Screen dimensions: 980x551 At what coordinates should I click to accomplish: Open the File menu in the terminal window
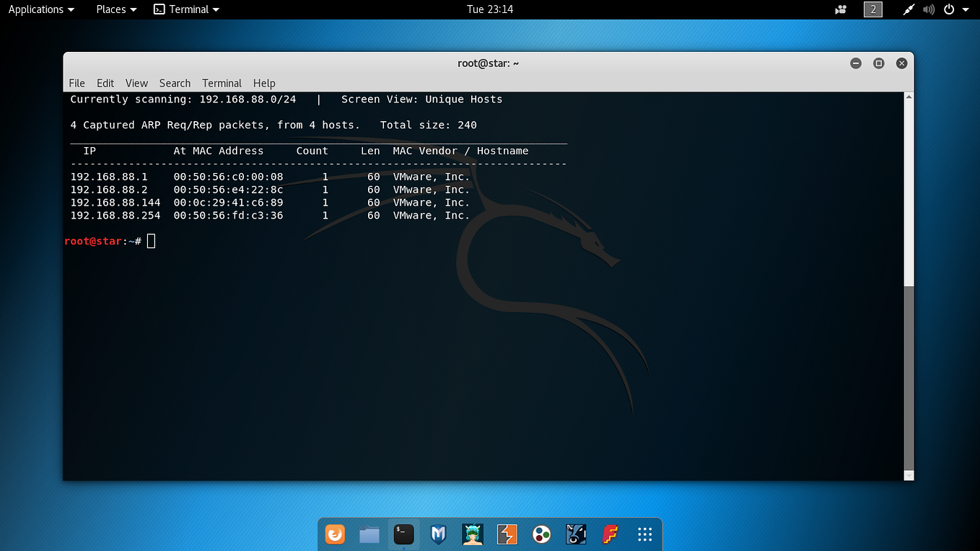tap(76, 83)
